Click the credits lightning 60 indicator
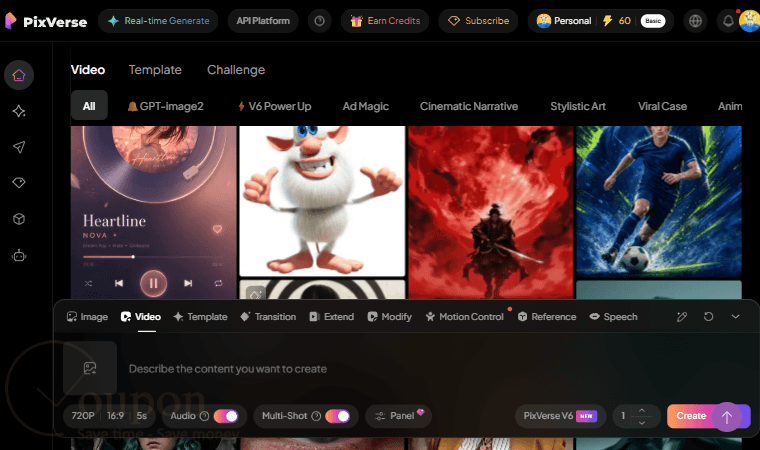 617,21
